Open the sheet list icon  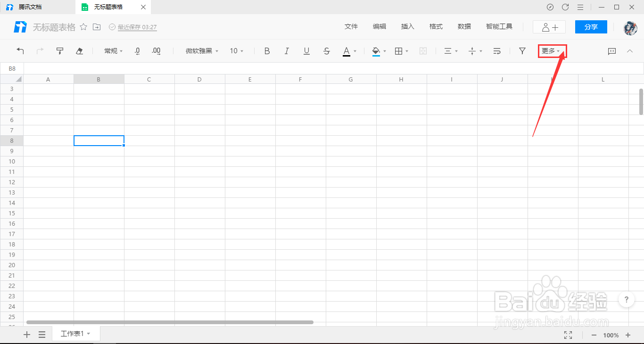[x=42, y=335]
